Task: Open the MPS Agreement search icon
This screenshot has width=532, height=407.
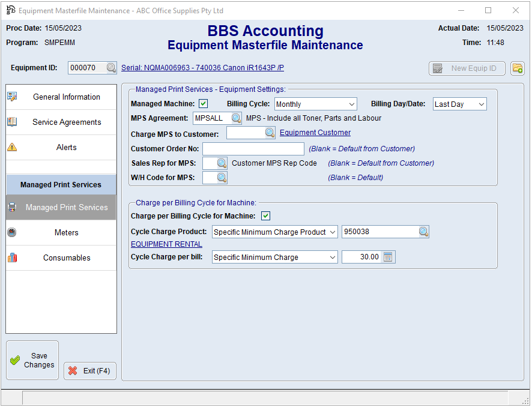Action: pos(236,118)
